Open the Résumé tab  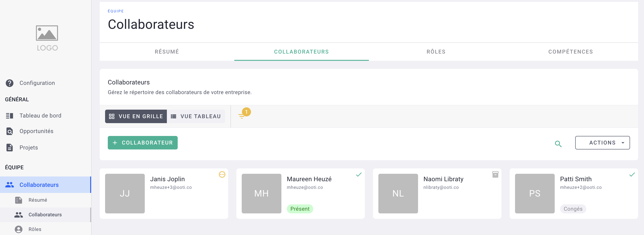point(167,52)
